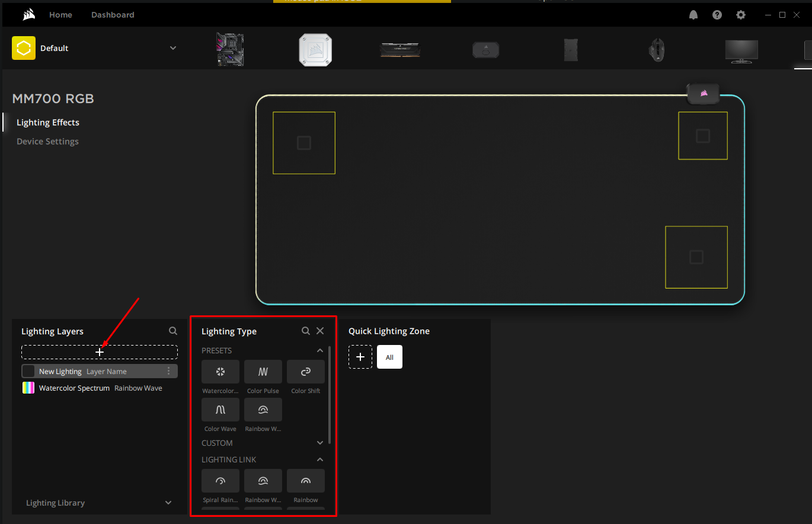Open Device Settings in the sidebar
812x524 pixels.
coord(47,141)
